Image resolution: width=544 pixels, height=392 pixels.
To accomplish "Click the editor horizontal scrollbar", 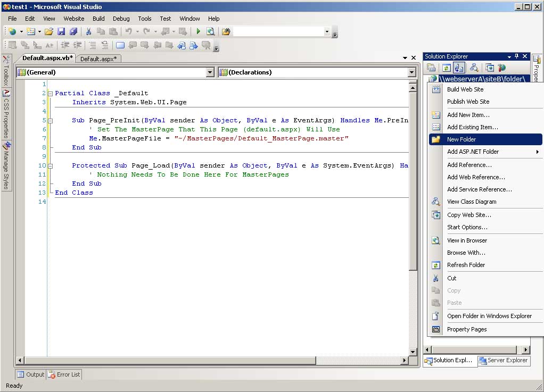I will (212, 361).
